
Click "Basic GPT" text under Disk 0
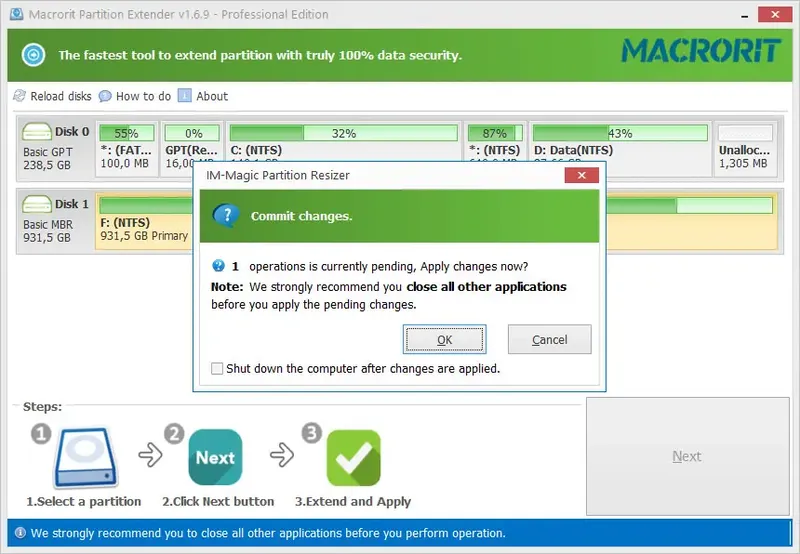click(48, 152)
